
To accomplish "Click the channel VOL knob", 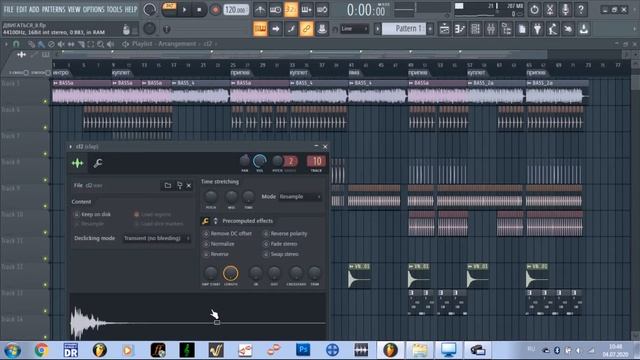I will (x=260, y=161).
